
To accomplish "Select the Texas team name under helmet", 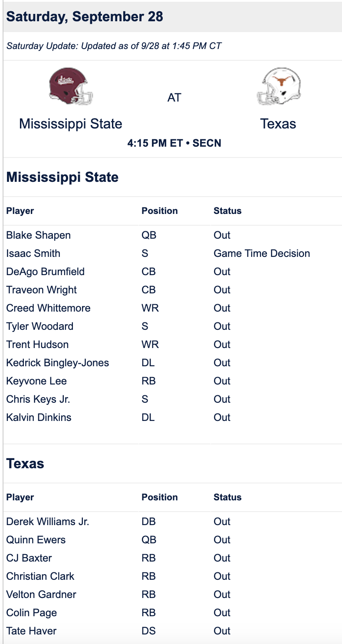I will [x=278, y=124].
